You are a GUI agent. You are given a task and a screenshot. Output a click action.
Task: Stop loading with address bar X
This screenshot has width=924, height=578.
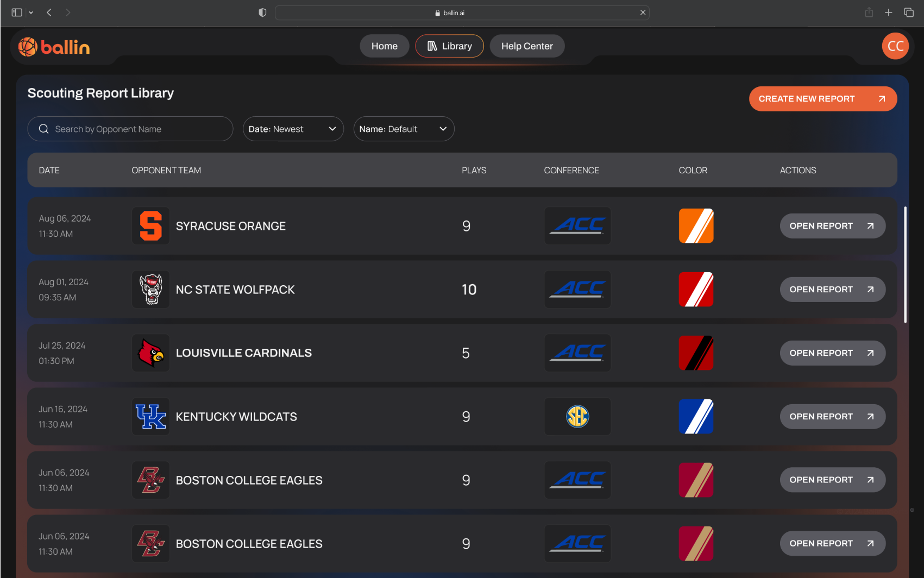tap(643, 12)
